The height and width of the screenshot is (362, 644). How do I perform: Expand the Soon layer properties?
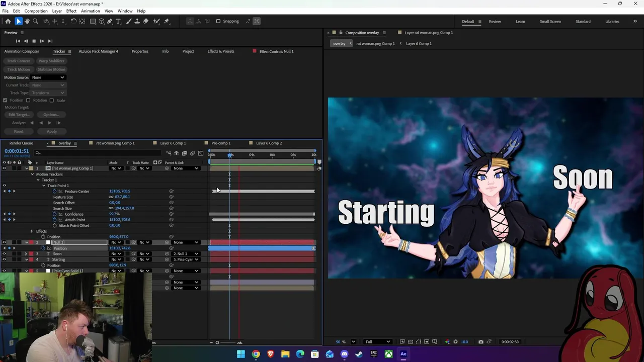pyautogui.click(x=26, y=254)
